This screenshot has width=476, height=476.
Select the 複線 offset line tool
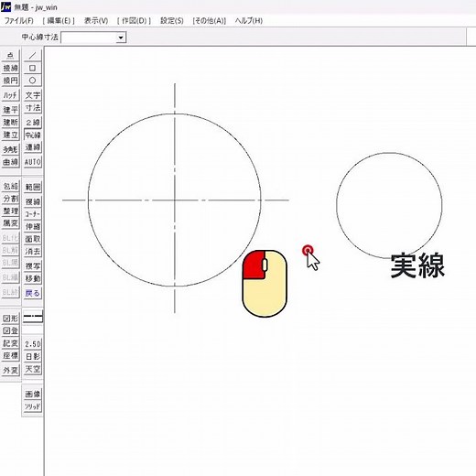pos(33,201)
